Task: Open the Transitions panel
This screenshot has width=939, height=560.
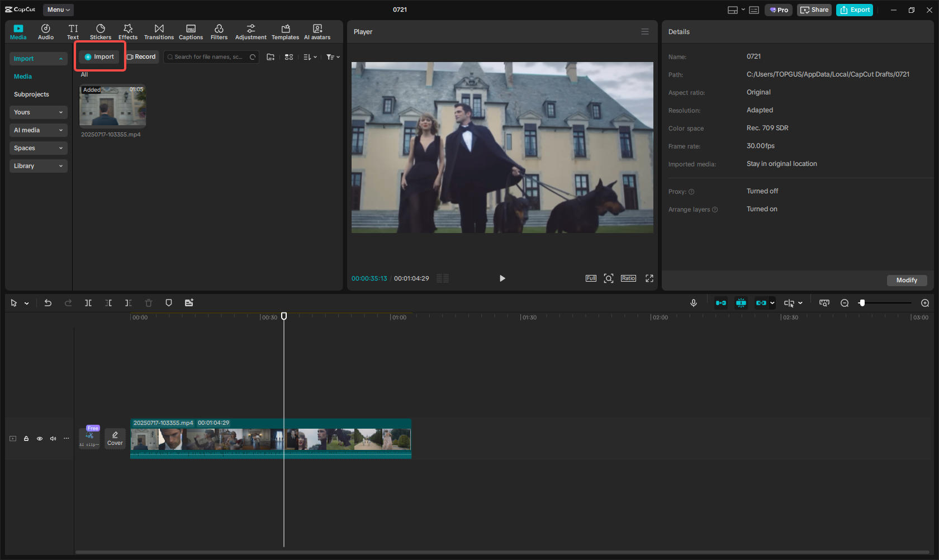Action: (x=159, y=31)
